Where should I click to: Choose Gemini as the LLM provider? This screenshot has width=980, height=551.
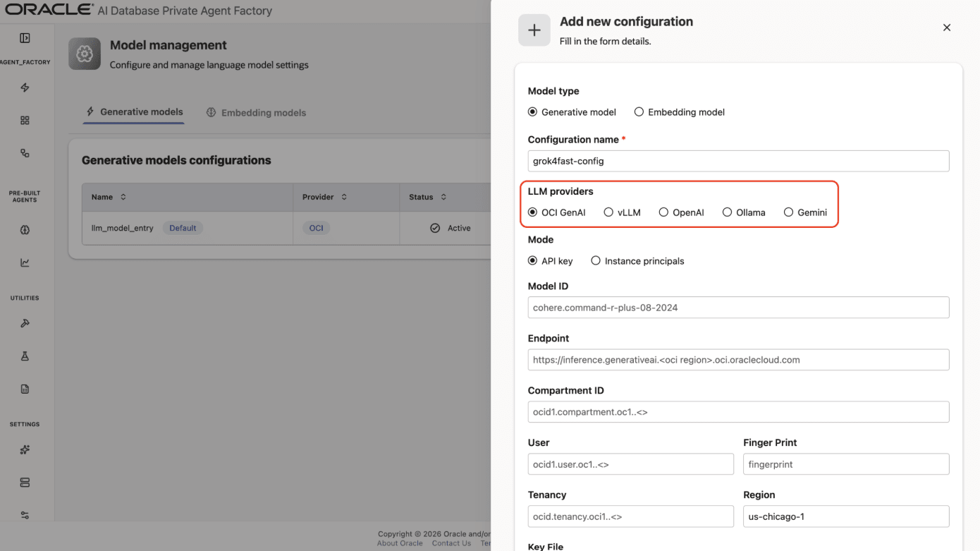(x=788, y=212)
